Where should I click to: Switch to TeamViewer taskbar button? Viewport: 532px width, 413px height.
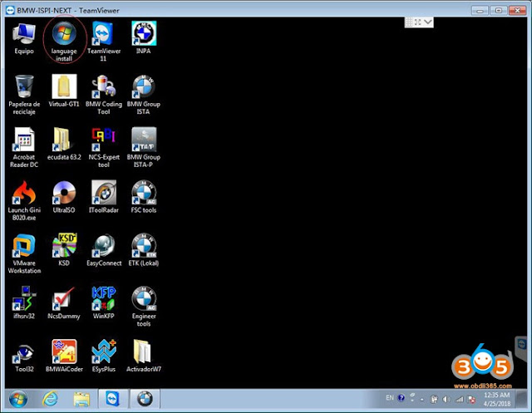pos(113,399)
